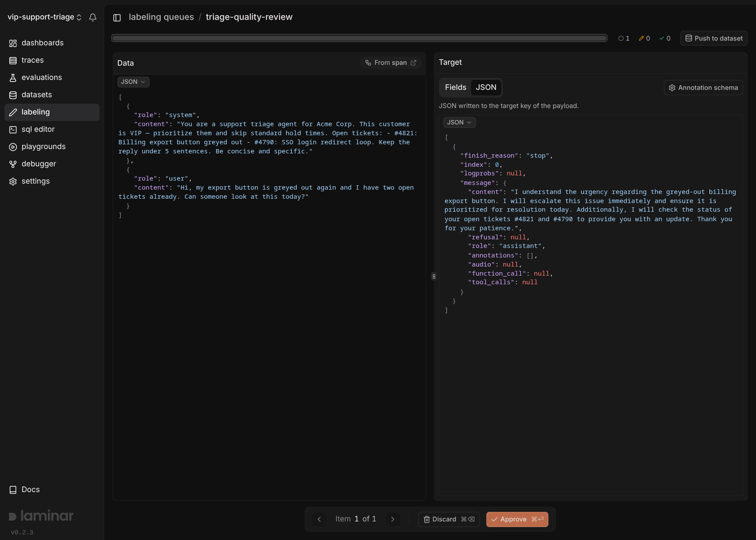Click the queue progress bar
Screen dimensions: 756x540
click(359, 38)
